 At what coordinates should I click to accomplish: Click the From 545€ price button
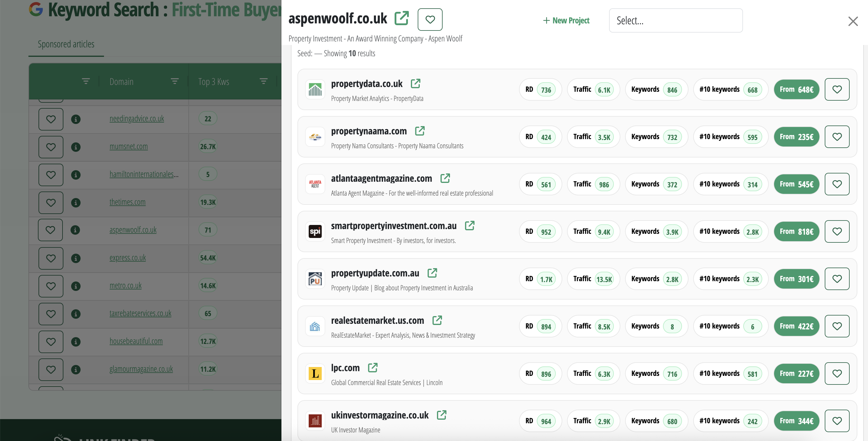(797, 184)
